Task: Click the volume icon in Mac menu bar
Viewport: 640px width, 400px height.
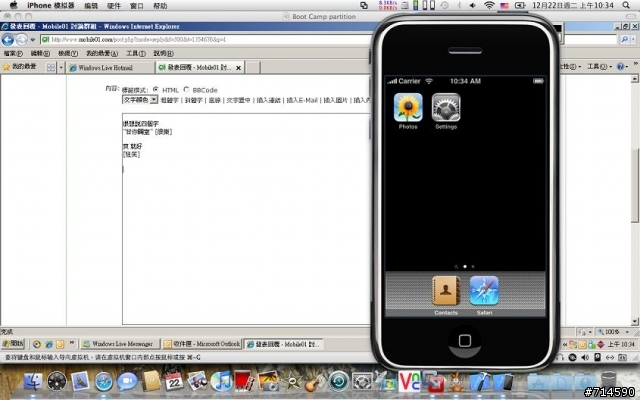Action: coord(473,5)
